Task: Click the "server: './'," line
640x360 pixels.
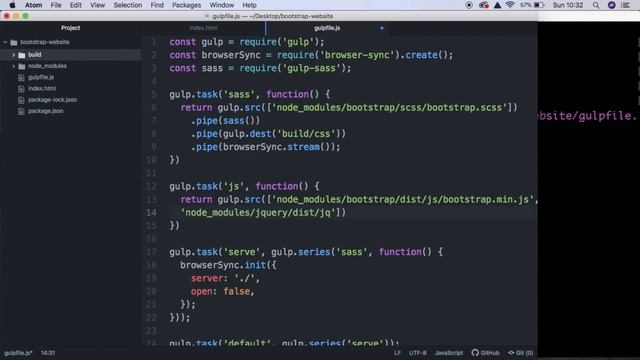Action: (225, 278)
